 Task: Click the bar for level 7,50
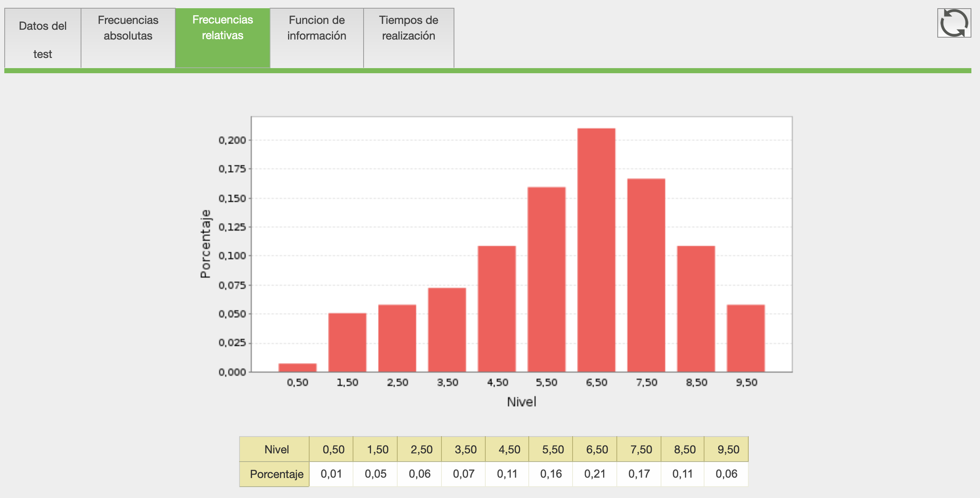click(x=646, y=275)
